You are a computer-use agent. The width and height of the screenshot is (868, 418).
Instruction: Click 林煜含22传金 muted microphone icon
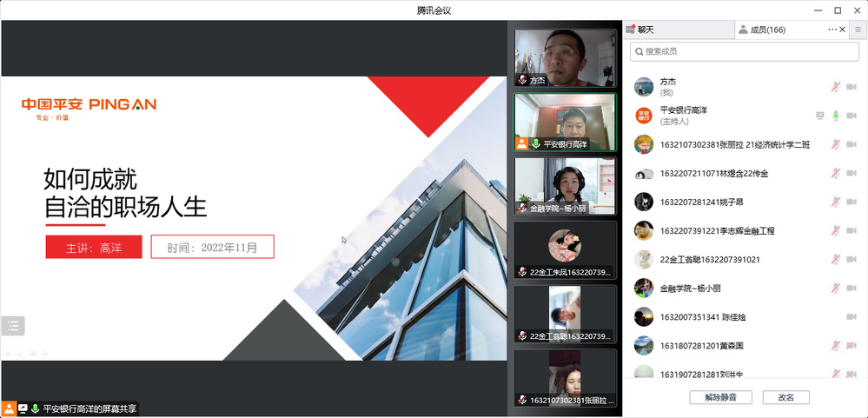click(836, 173)
